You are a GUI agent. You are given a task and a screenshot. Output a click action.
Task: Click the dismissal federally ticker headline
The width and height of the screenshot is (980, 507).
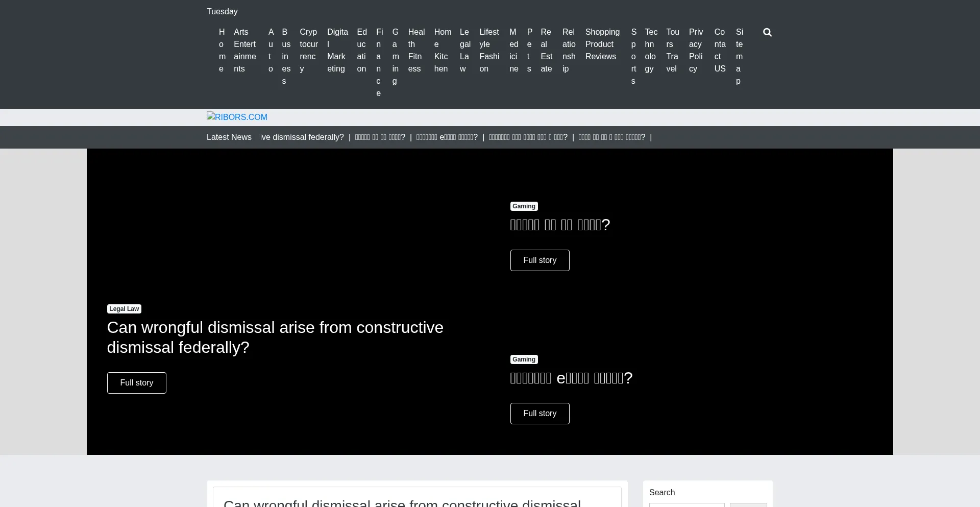[302, 137]
